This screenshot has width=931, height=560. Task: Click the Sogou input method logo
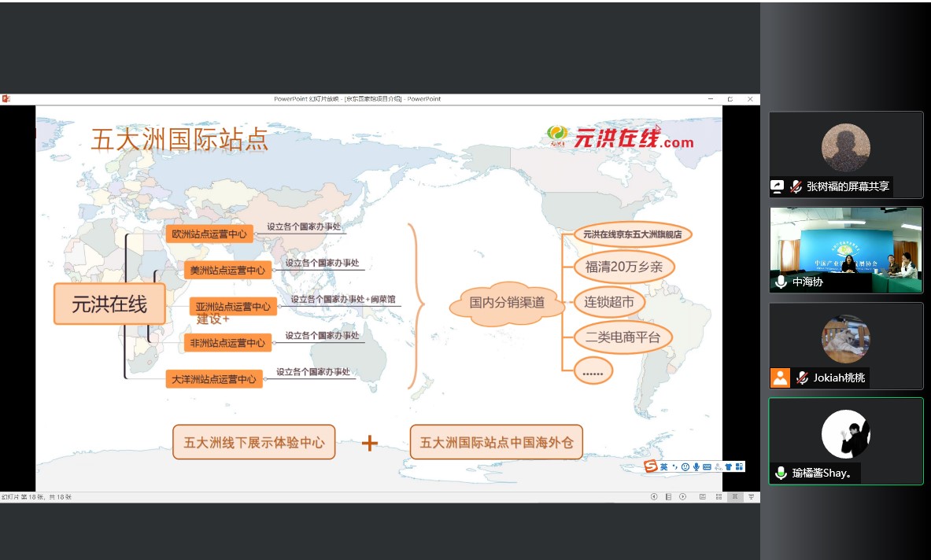point(651,466)
